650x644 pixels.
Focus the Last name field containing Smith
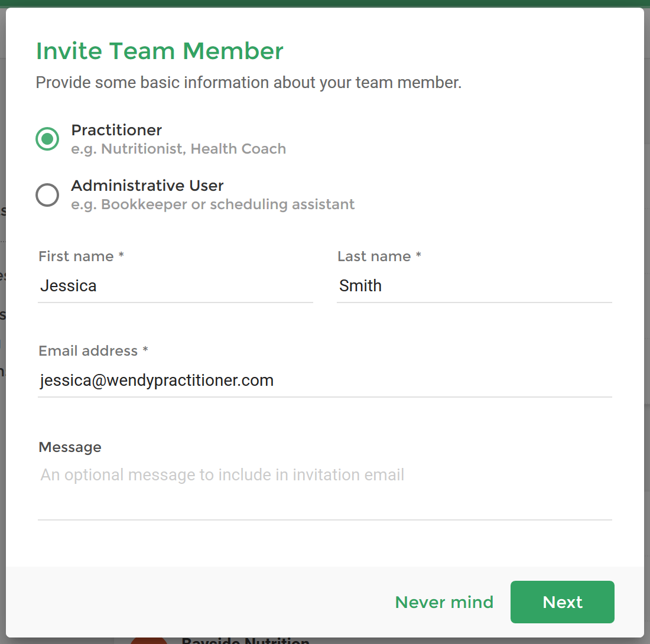(474, 286)
